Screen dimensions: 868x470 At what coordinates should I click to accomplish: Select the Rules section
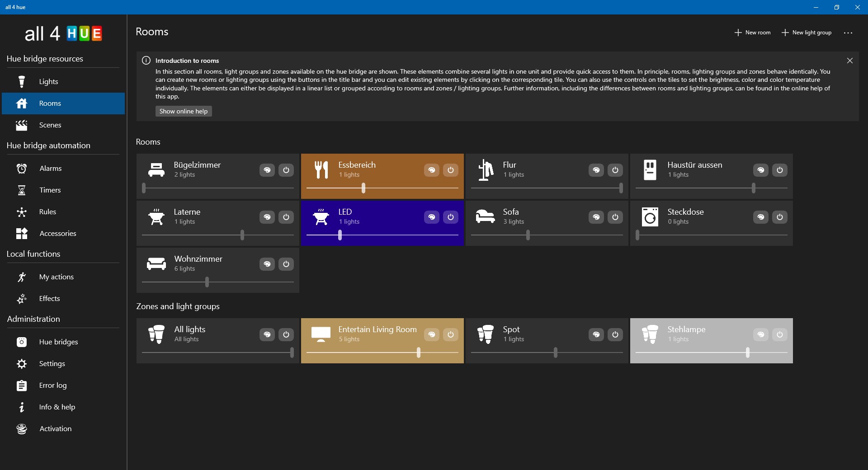pos(48,211)
